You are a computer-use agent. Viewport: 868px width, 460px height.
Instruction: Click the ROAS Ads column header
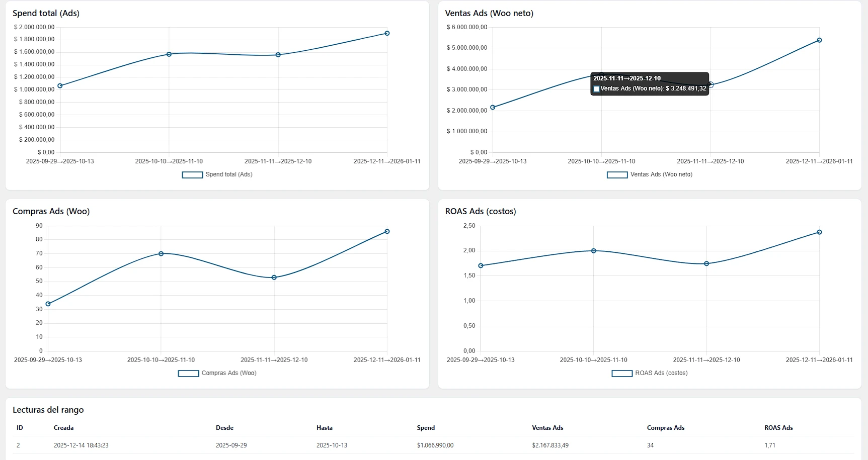778,428
